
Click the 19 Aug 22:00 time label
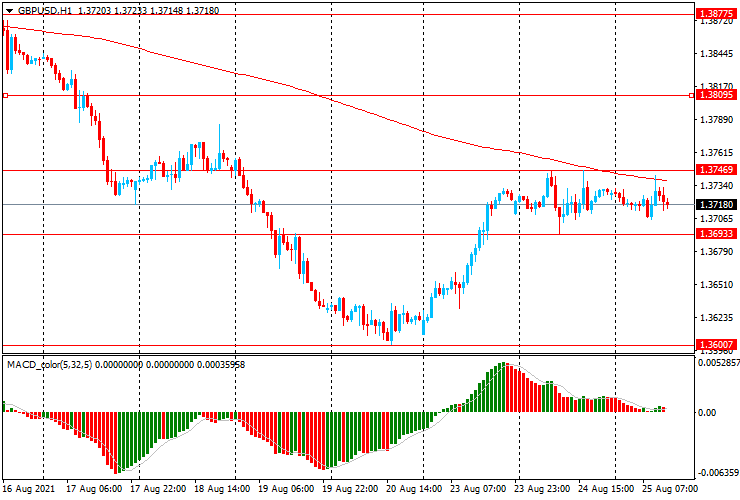[x=350, y=488]
